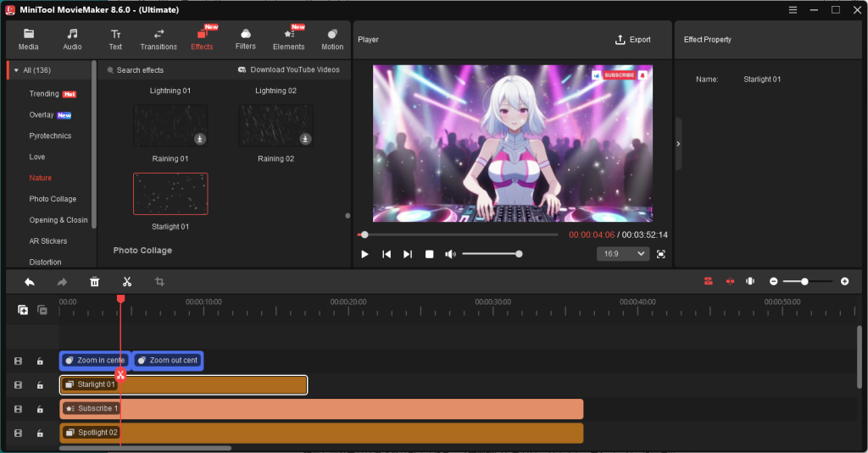Image resolution: width=868 pixels, height=453 pixels.
Task: Click the Split scissors tool
Action: 126,282
